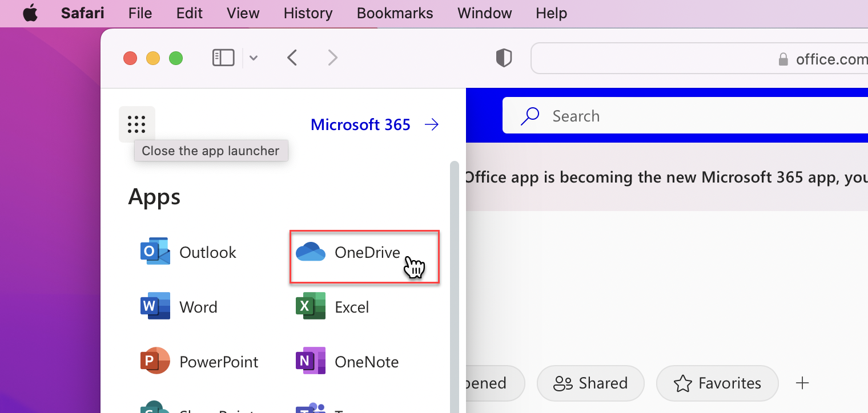Open the Edit menu
This screenshot has height=413, width=868.
click(x=190, y=13)
